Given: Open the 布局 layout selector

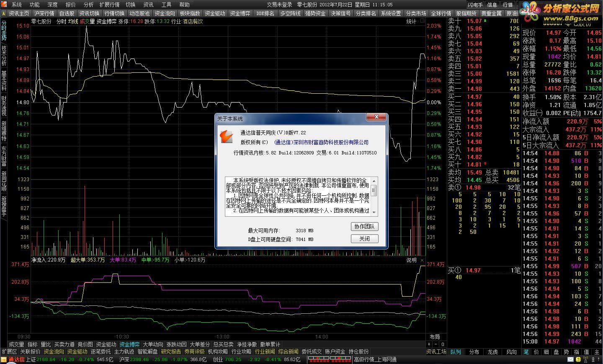Looking at the screenshot, I should pyautogui.click(x=435, y=337).
